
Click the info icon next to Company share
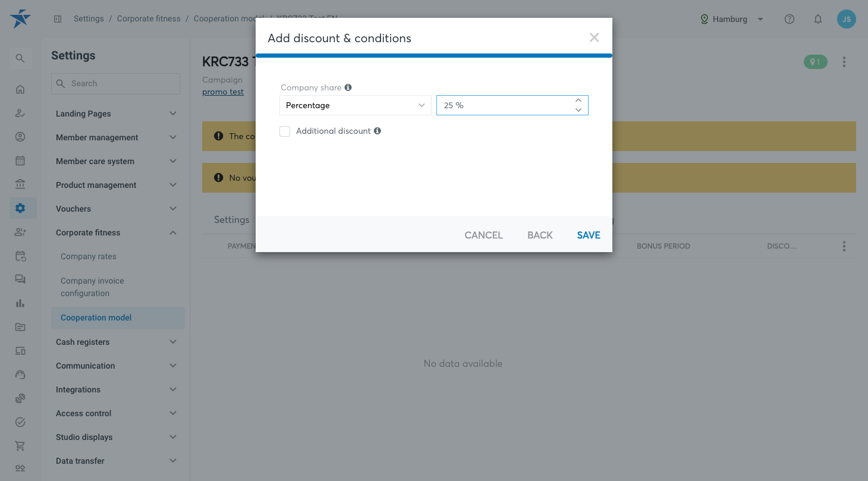[x=348, y=87]
